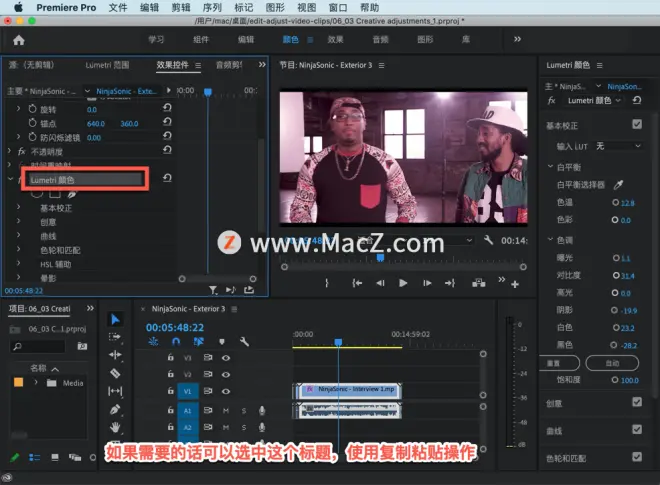
Task: Open the Markers menu
Action: coord(244,8)
